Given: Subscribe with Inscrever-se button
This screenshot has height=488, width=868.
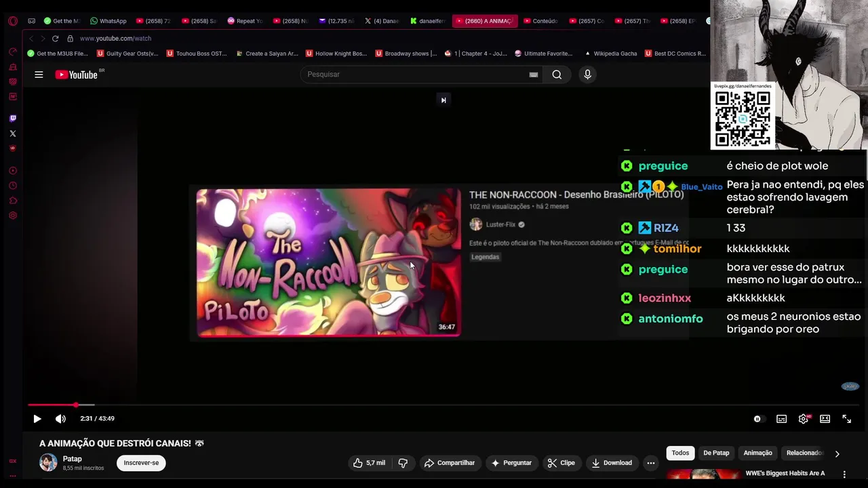Looking at the screenshot, I should [141, 463].
